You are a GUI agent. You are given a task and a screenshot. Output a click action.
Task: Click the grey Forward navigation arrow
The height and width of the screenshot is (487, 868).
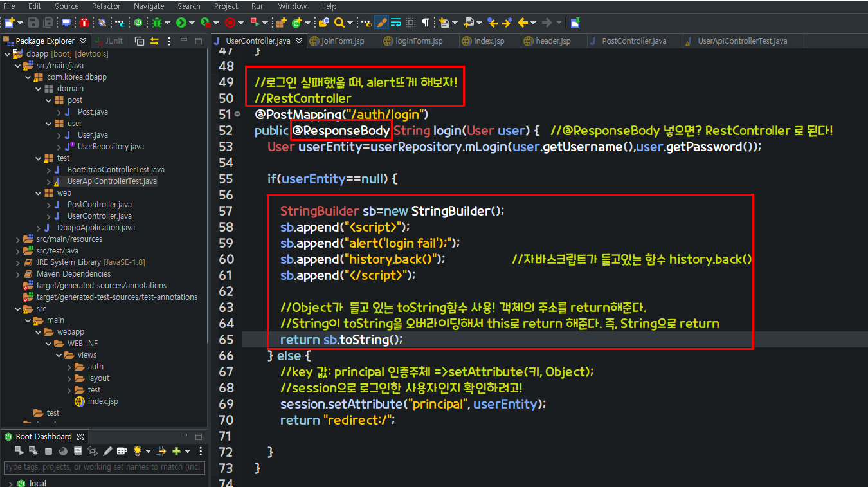point(547,23)
